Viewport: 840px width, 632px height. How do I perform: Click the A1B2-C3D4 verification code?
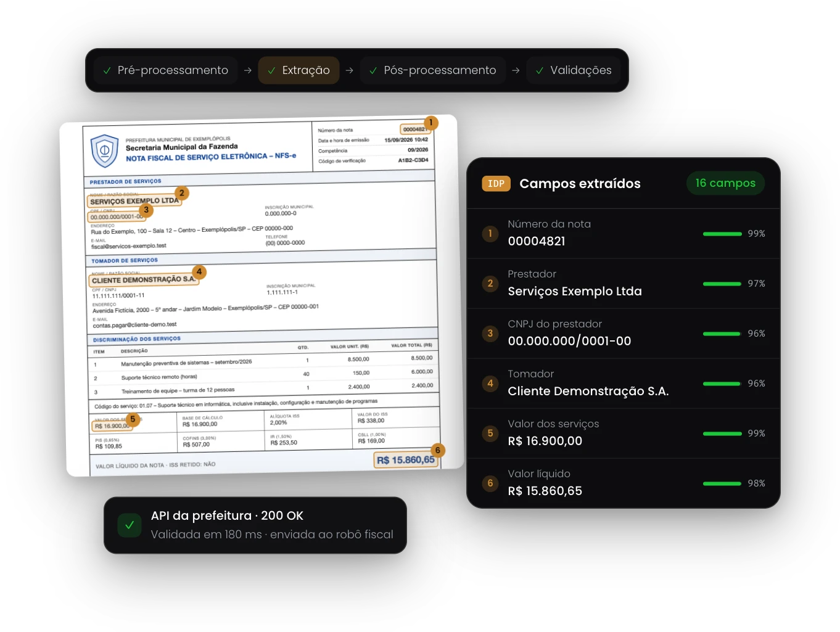[x=413, y=160]
